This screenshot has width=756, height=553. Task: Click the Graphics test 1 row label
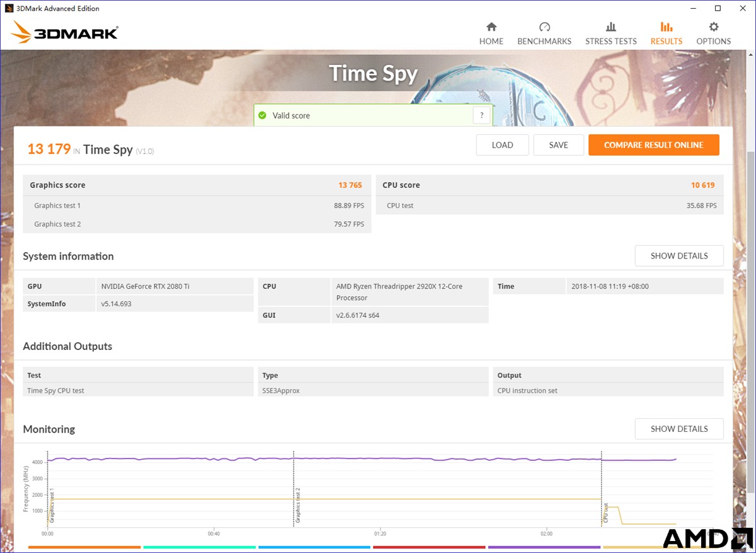point(57,206)
